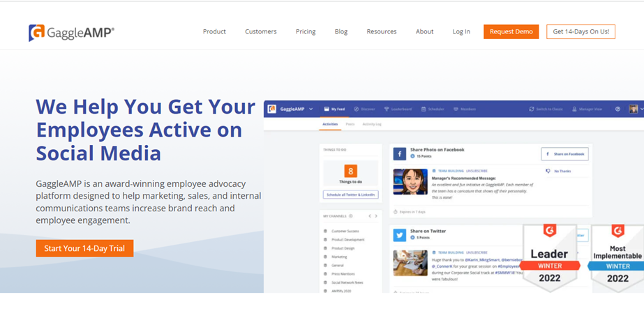Click the Switch to Classic refresh icon
The width and height of the screenshot is (644, 311).
pyautogui.click(x=532, y=109)
